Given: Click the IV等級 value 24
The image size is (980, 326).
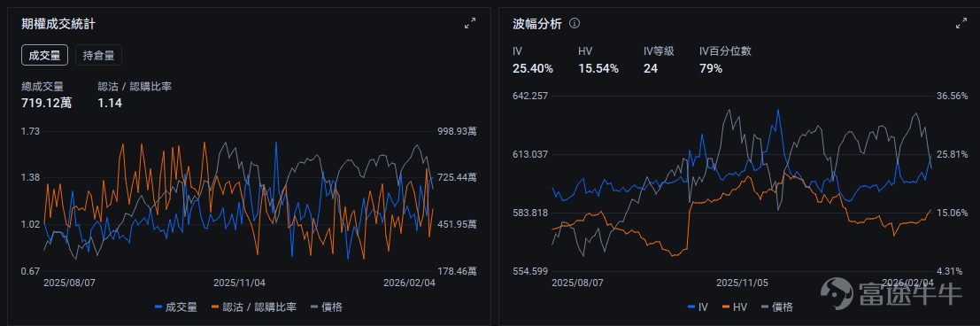Looking at the screenshot, I should coord(650,69).
